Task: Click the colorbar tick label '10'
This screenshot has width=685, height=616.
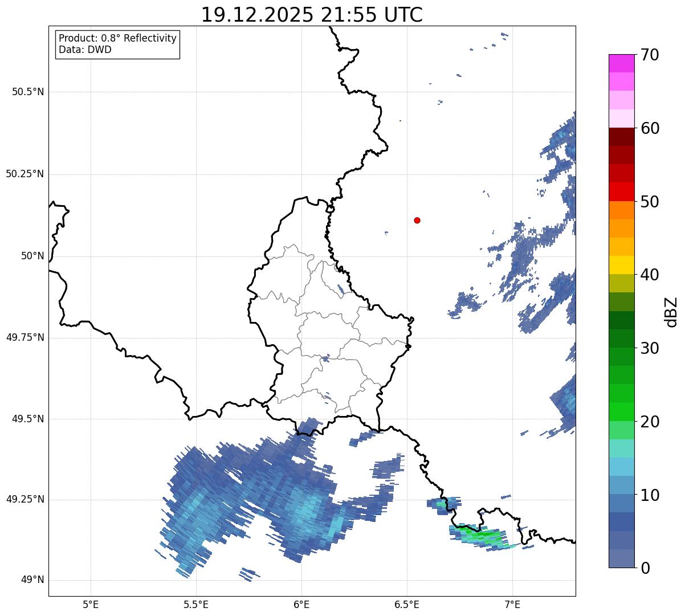Action: coord(650,495)
